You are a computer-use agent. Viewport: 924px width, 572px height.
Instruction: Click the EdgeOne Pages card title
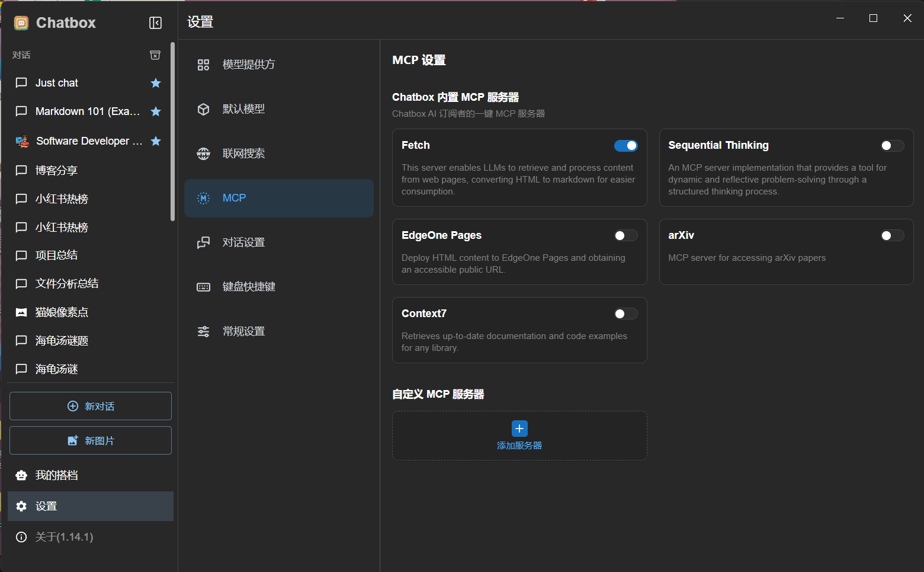pos(441,235)
